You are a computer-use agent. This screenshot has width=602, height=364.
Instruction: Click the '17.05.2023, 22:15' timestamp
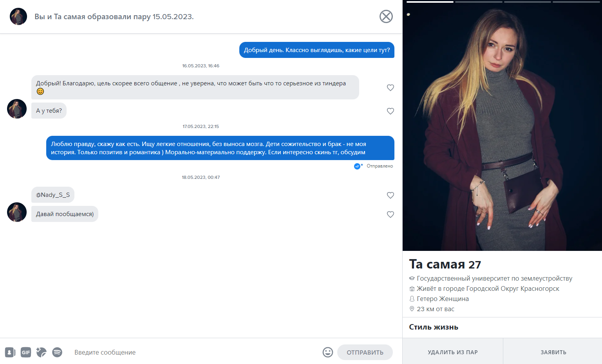click(201, 126)
